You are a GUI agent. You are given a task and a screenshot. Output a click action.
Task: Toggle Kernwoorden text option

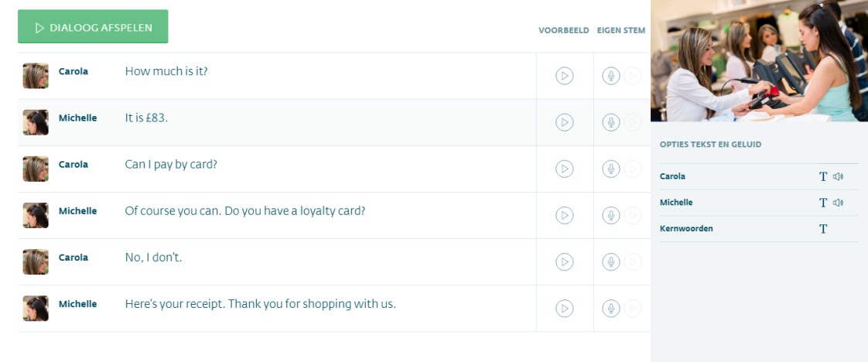[x=823, y=229]
